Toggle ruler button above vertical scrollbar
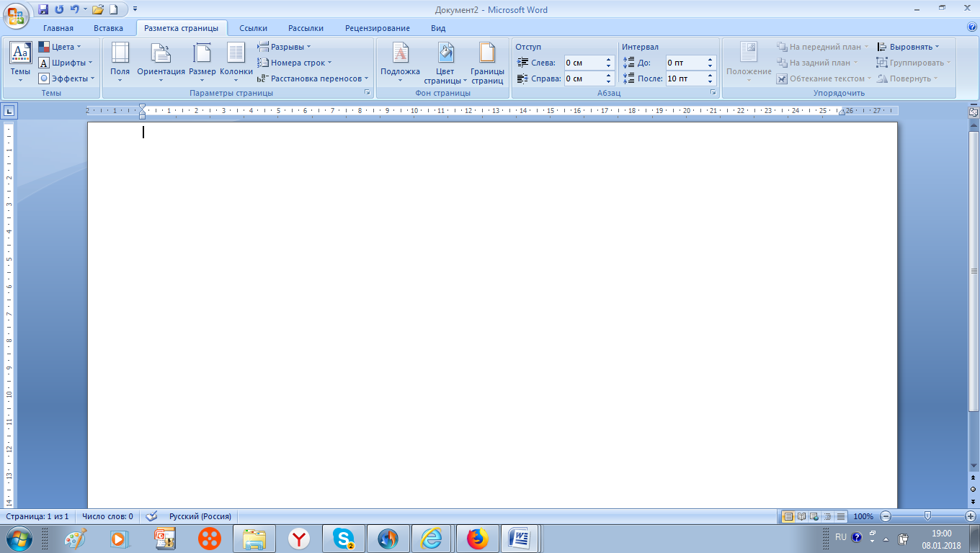This screenshot has height=553, width=980. click(x=974, y=112)
